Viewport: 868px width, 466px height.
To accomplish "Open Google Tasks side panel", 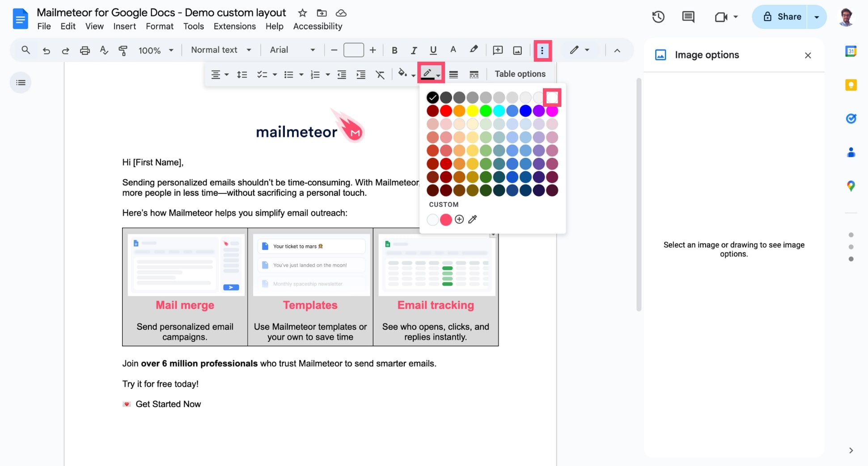I will [851, 118].
